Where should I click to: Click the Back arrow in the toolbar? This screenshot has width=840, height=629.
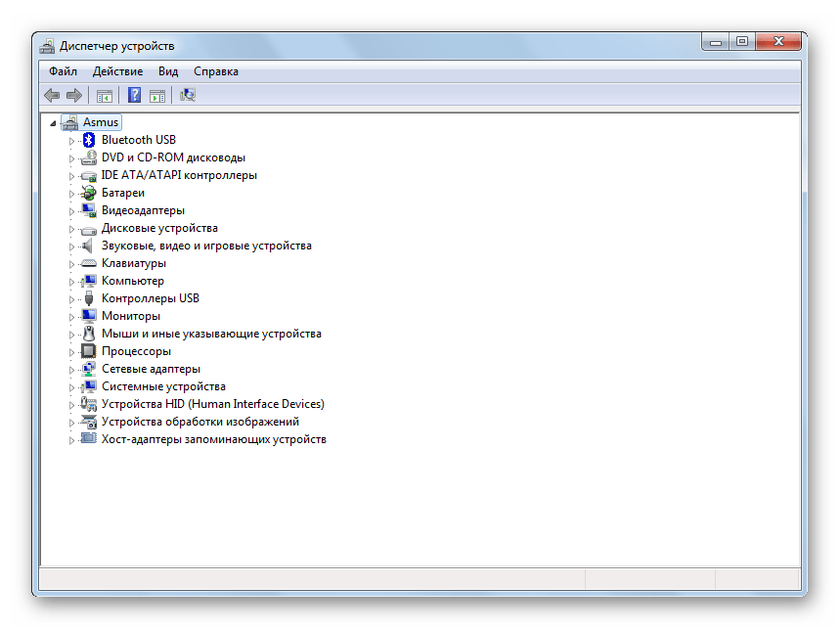tap(52, 95)
